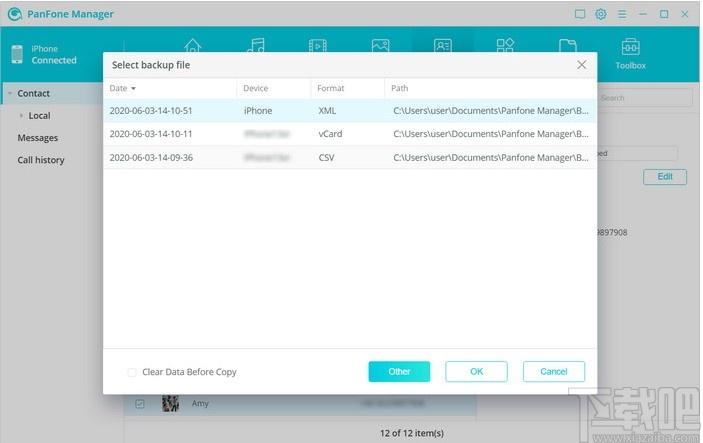703x443 pixels.
Task: Open the Photos tab icon
Action: [x=380, y=45]
